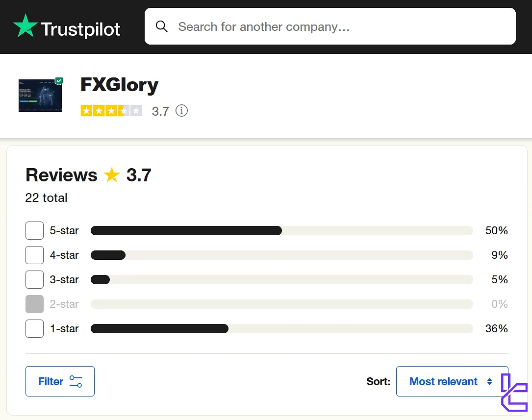Tick the 1-star reviews checkbox
Screen dimensions: 532x420
point(34,328)
